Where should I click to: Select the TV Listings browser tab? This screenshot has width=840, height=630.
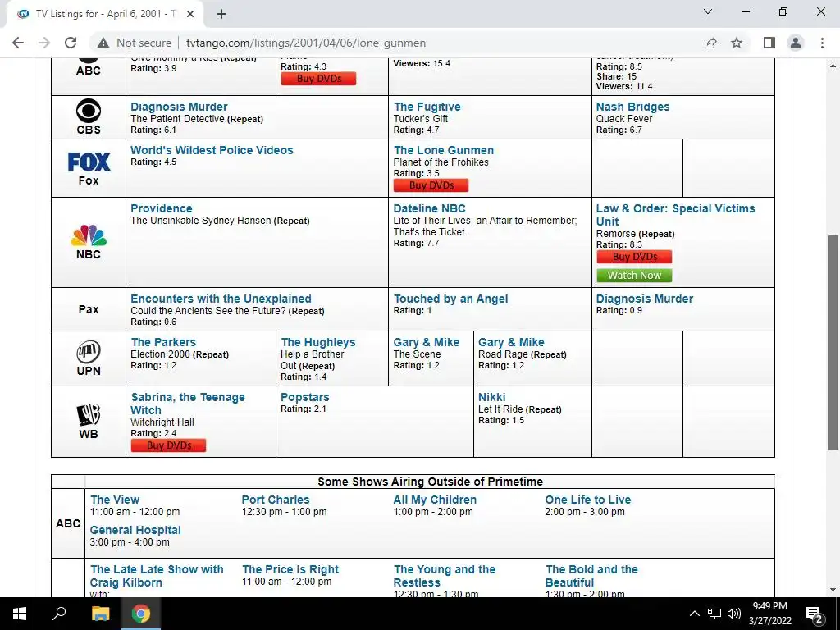(x=105, y=14)
